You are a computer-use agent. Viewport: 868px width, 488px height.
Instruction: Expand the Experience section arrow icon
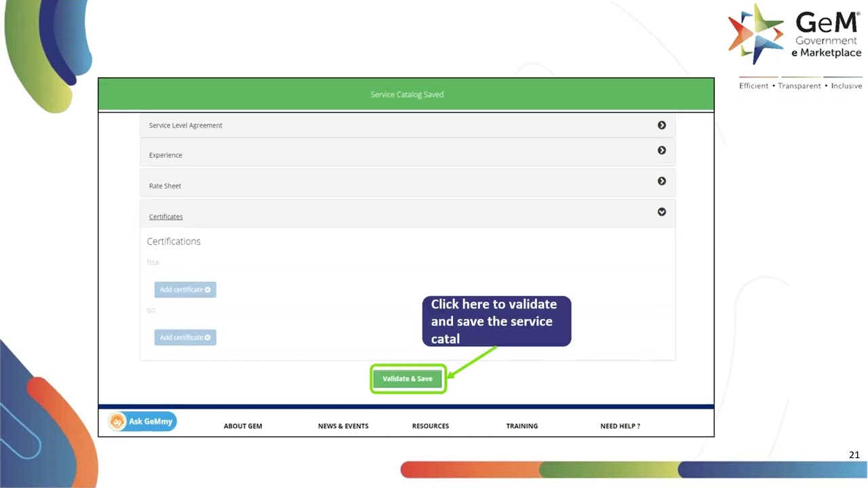click(x=662, y=150)
